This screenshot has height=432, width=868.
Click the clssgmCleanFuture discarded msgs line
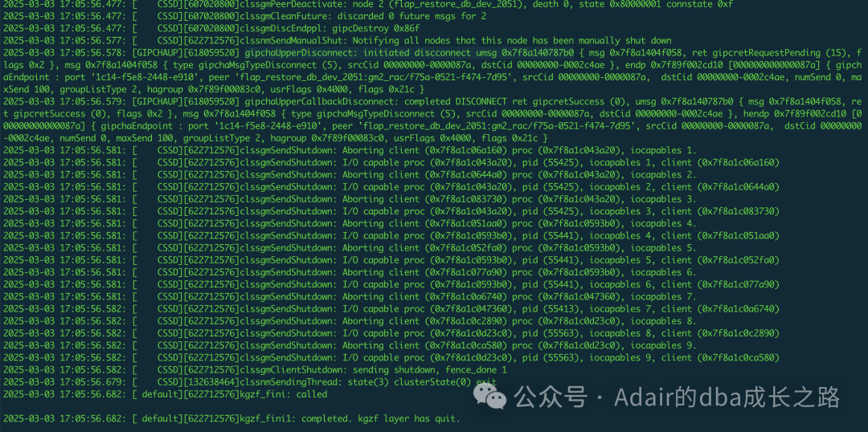pyautogui.click(x=245, y=16)
